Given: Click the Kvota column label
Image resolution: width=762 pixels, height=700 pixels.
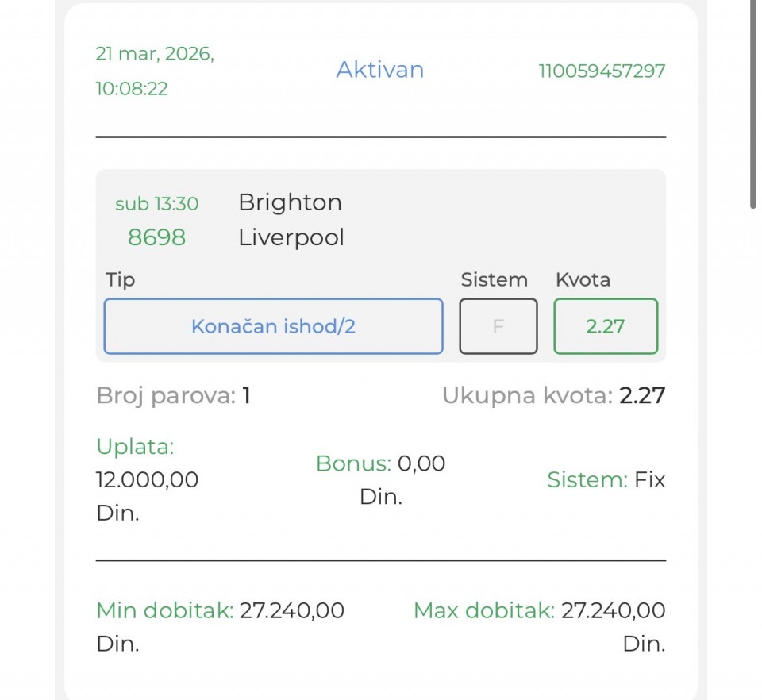Looking at the screenshot, I should 583,280.
